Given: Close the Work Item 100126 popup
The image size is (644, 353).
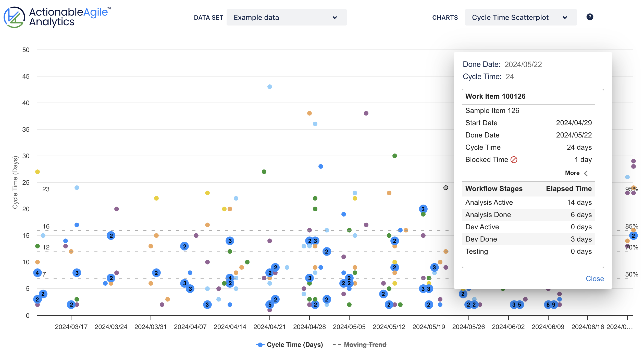Looking at the screenshot, I should (595, 279).
